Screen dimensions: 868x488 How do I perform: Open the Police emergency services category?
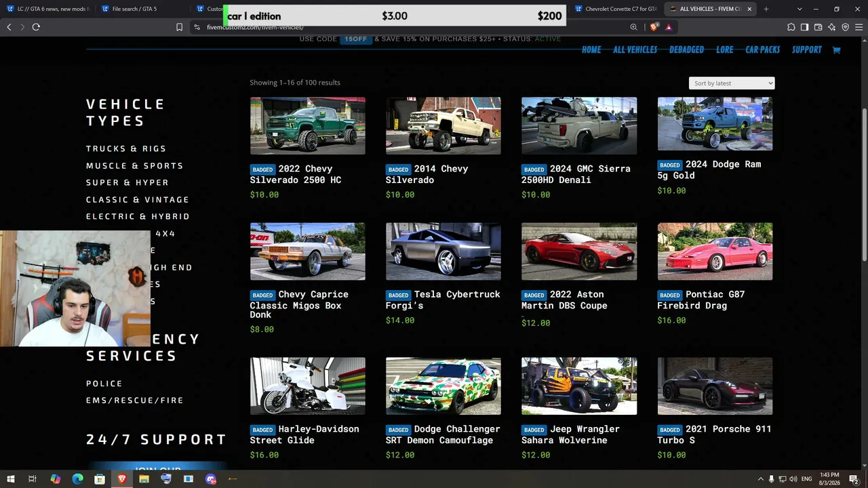pyautogui.click(x=104, y=384)
